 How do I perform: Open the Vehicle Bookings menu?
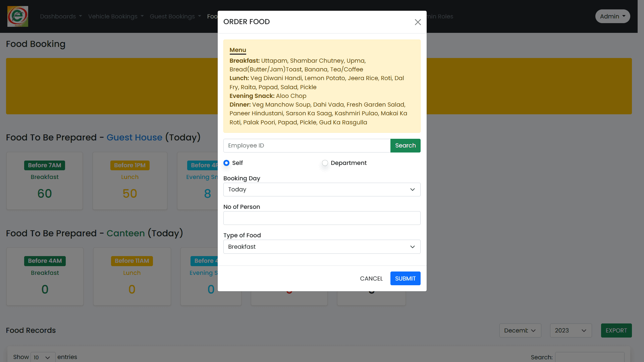tap(116, 16)
